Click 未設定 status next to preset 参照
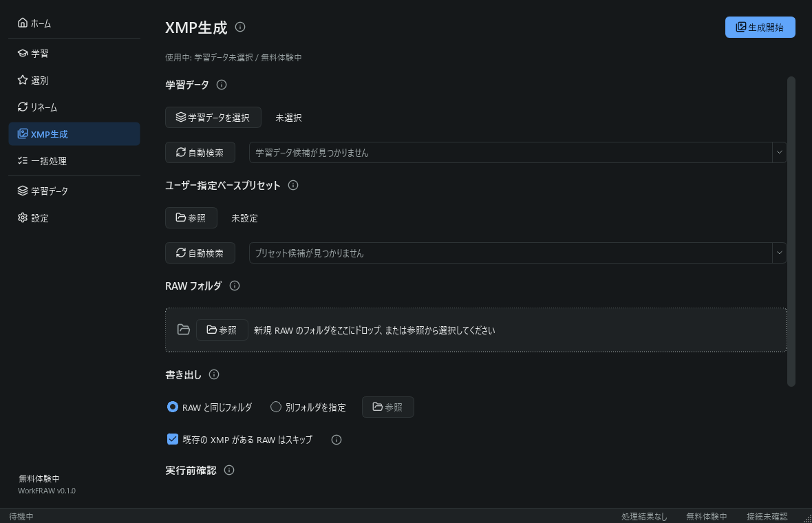Screen dimensions: 812x523 [244, 219]
